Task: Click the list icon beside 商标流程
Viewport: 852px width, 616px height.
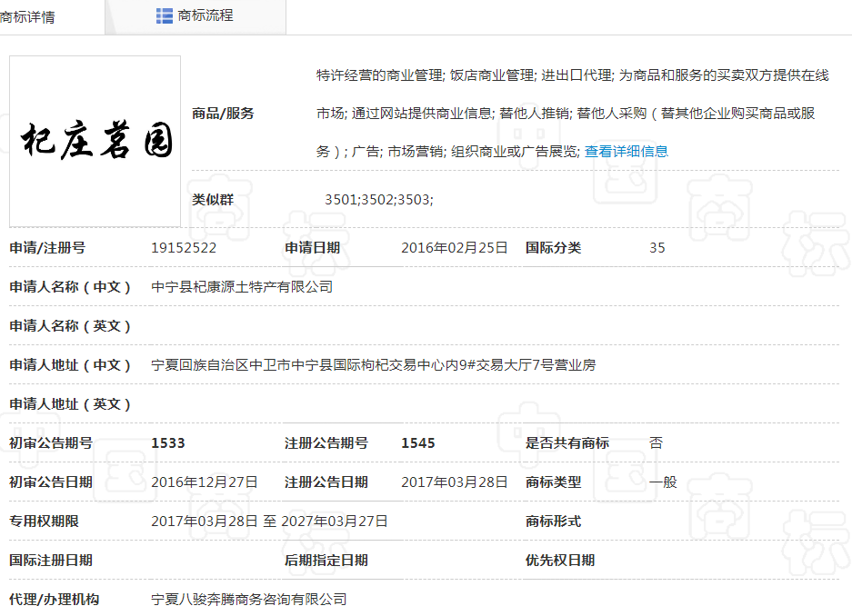Action: point(165,15)
